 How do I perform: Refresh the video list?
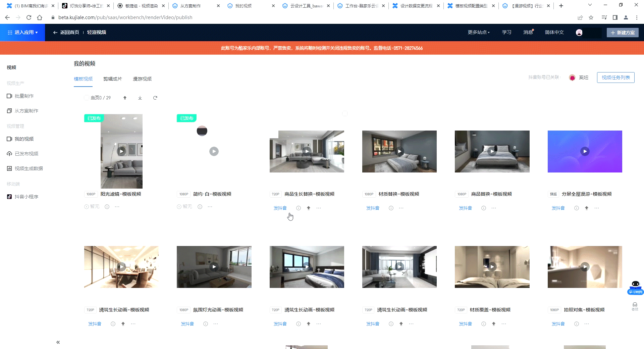coord(155,98)
